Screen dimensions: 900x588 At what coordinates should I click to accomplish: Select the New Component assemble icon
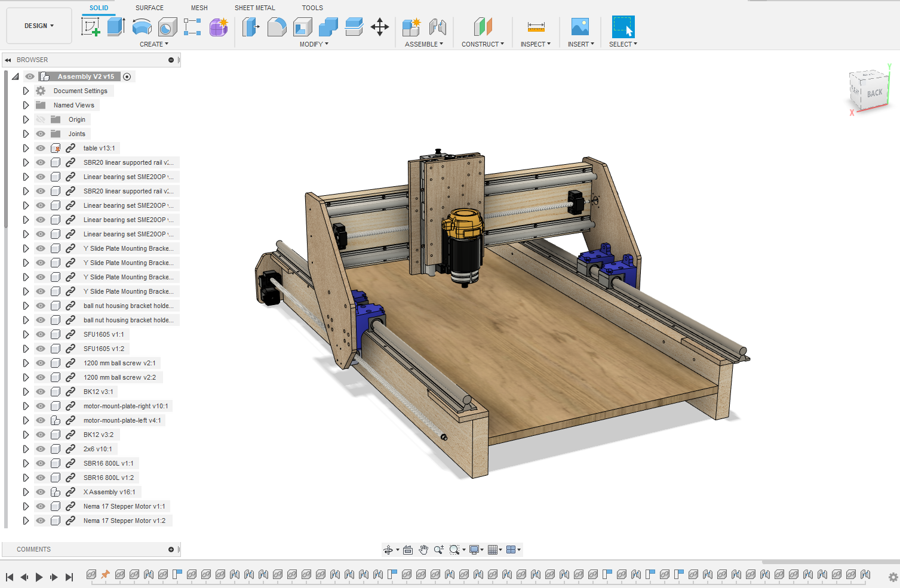[x=411, y=27]
